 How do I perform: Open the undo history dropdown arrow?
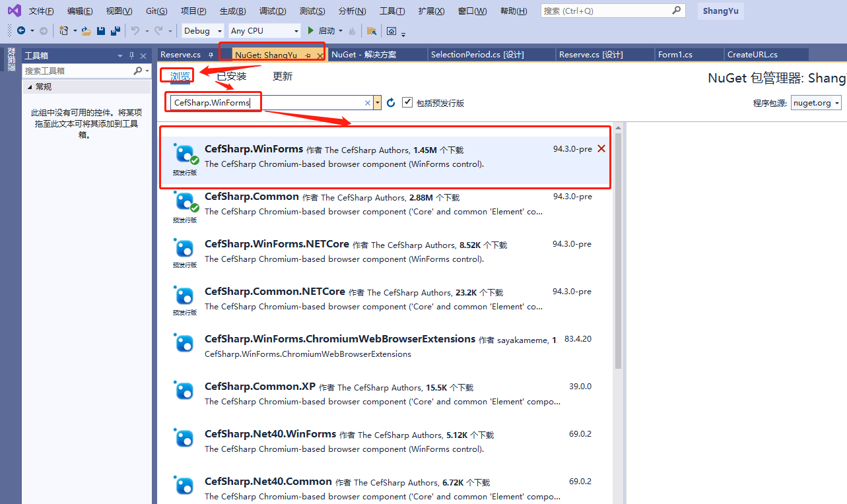pos(146,31)
